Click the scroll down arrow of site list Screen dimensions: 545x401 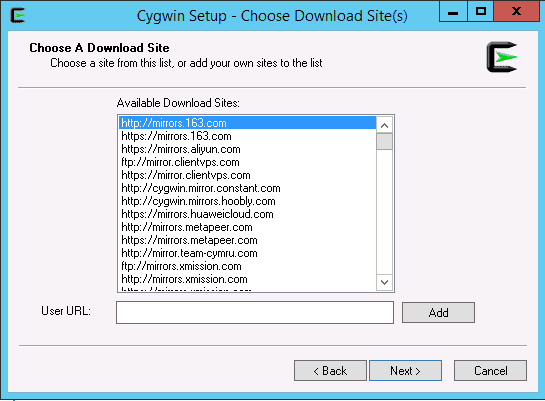384,282
